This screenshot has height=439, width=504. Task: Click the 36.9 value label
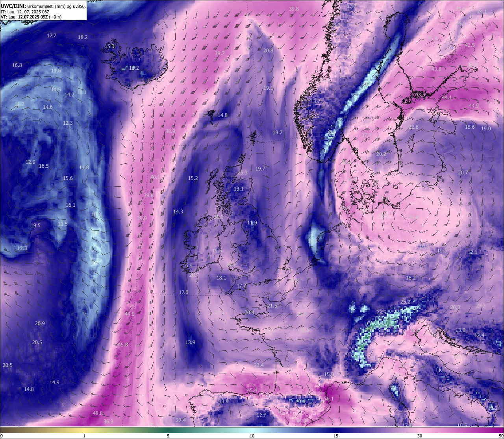coord(108,421)
